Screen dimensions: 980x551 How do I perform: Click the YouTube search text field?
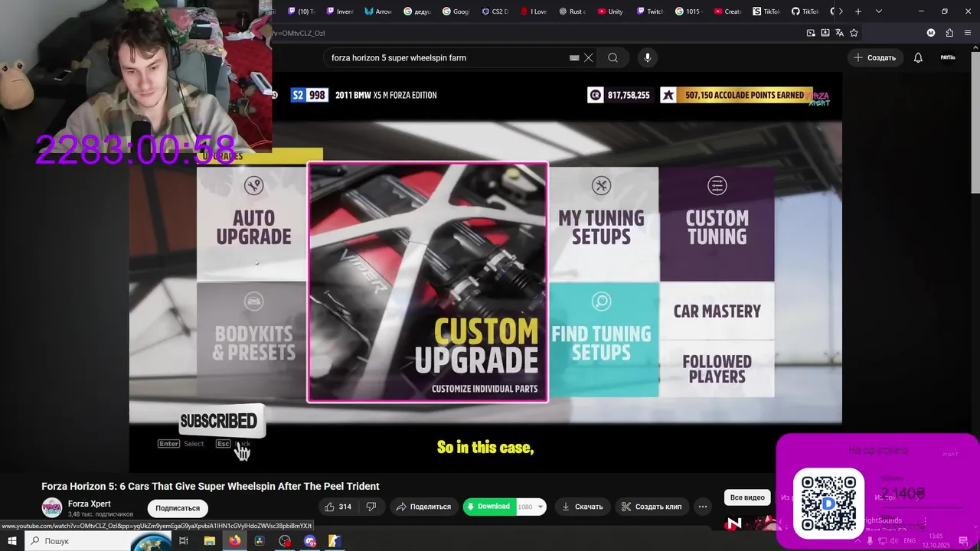[x=448, y=57]
